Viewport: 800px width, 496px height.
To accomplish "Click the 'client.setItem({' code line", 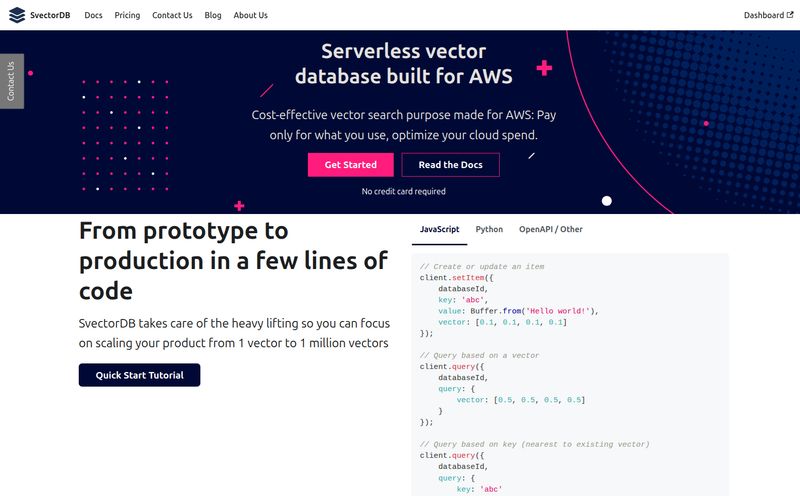I will 457,278.
